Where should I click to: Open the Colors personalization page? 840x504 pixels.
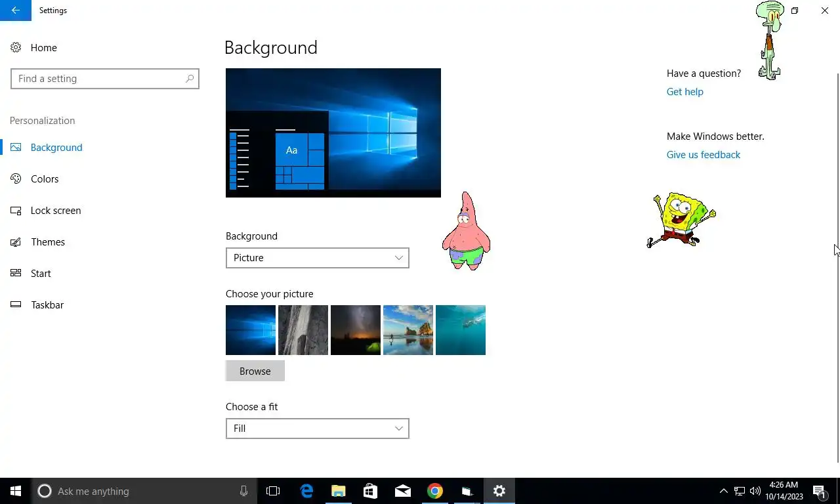[x=45, y=179]
